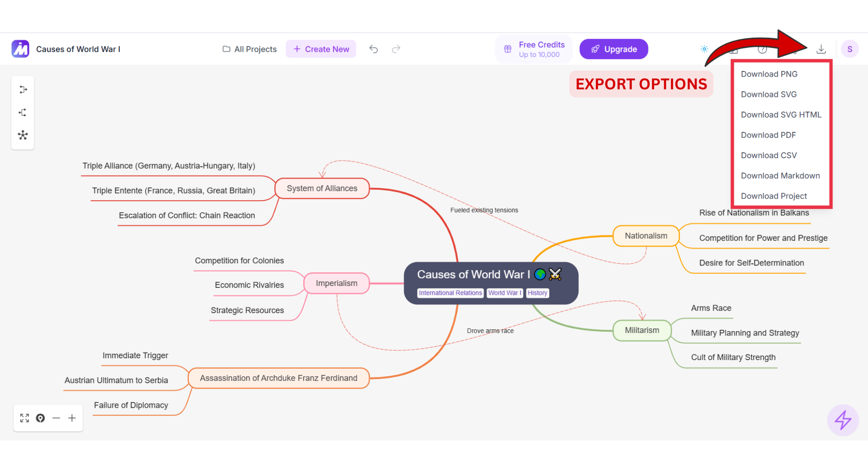Open the All Projects folder link
The width and height of the screenshot is (868, 473).
tap(250, 49)
